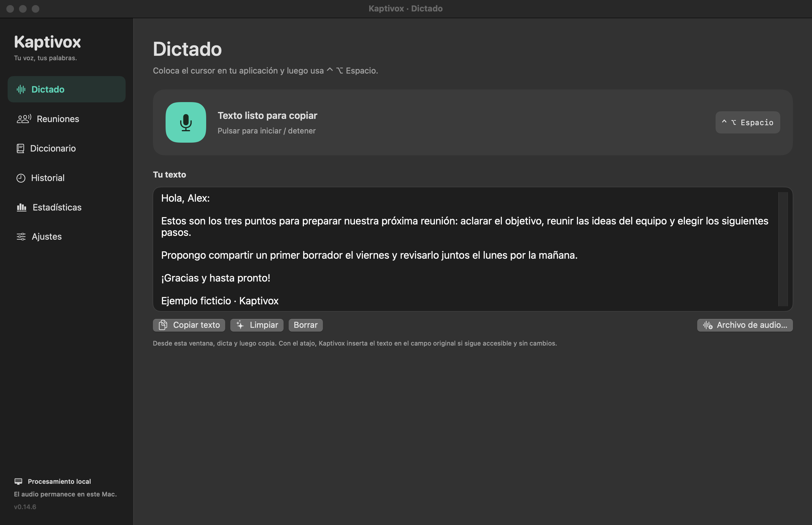
Task: Click the 'Texto listo para copiar' status
Action: pos(267,116)
